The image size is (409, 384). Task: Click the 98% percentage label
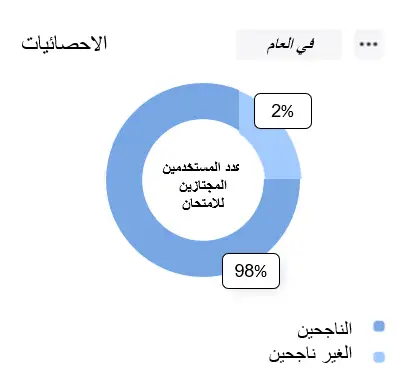[251, 271]
